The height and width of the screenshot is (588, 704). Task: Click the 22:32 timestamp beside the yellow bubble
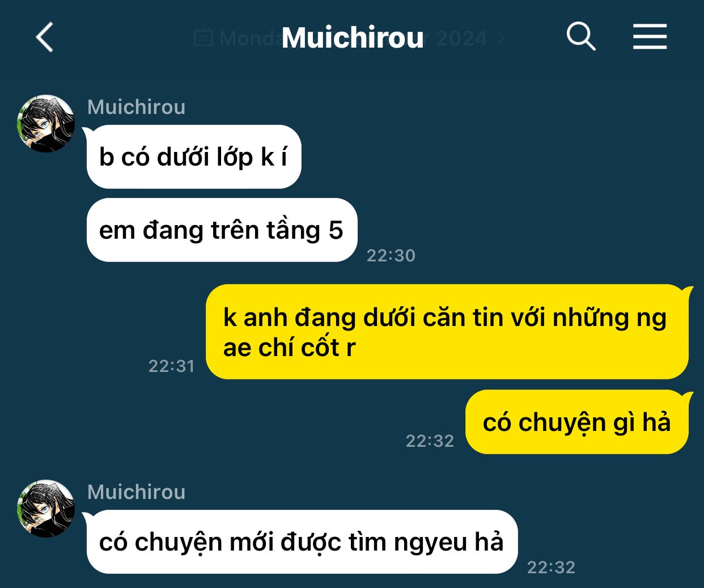tap(430, 441)
